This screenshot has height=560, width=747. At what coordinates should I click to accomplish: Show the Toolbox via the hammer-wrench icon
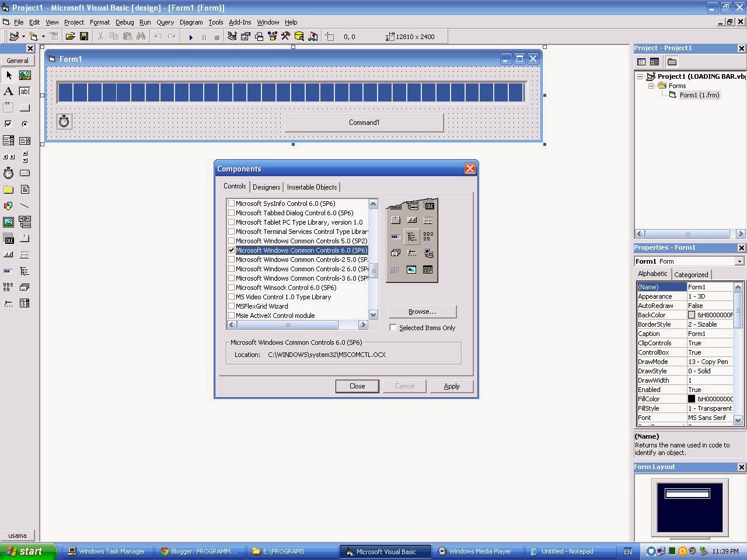[285, 37]
